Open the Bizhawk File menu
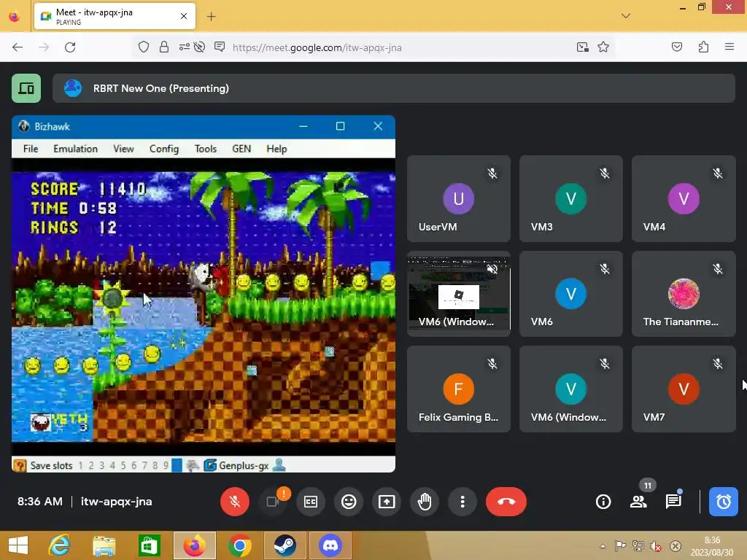 click(x=31, y=149)
